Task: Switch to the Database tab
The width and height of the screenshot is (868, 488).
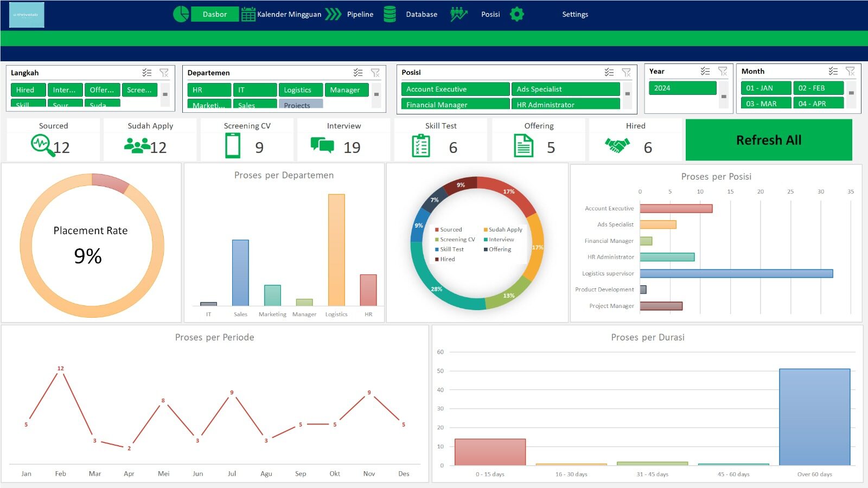Action: (422, 14)
